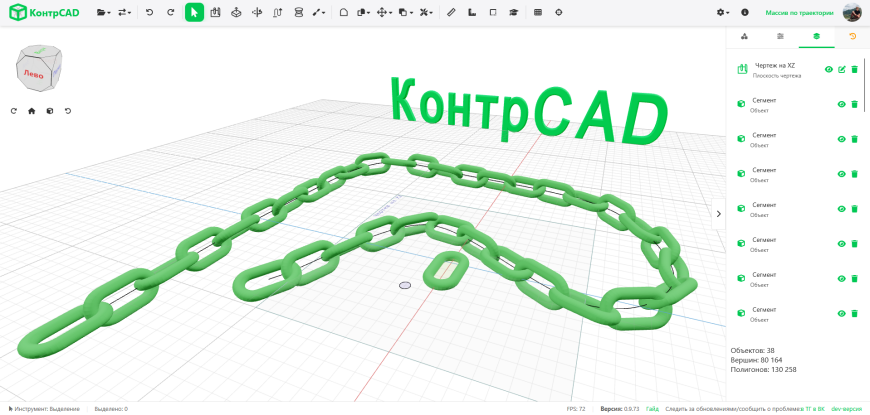Switch to the sliders properties panel tab
Viewport: 870px width, 415px height.
tap(780, 37)
